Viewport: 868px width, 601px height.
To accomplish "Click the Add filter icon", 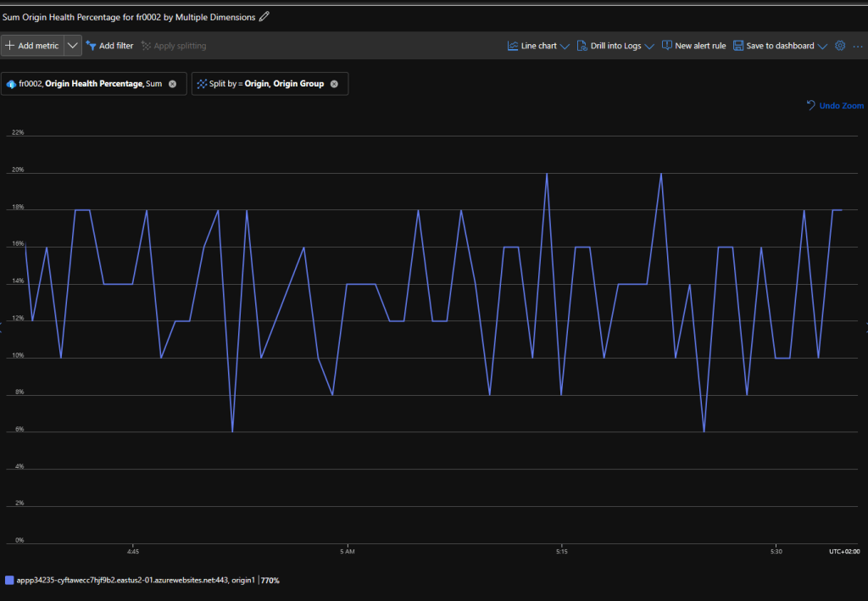I will pos(91,46).
